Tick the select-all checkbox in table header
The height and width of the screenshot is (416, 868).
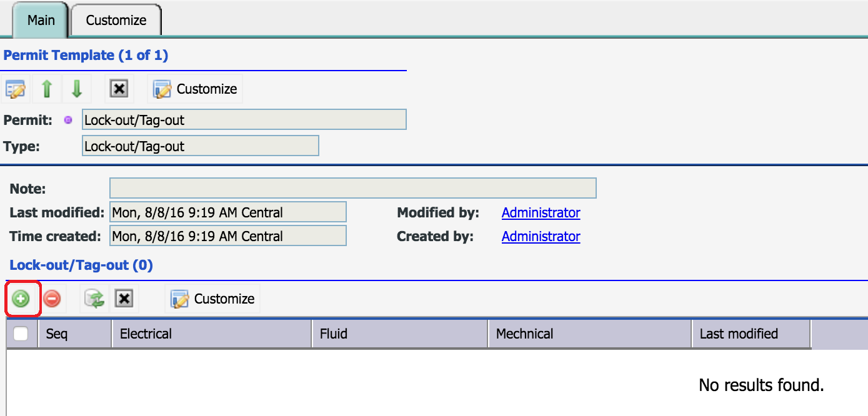21,334
